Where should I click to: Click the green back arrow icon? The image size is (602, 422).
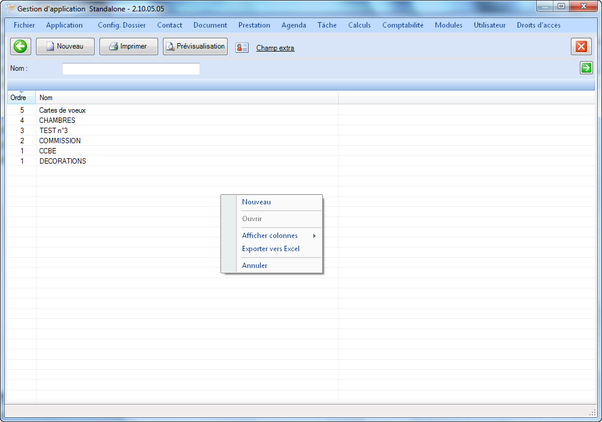click(x=20, y=46)
